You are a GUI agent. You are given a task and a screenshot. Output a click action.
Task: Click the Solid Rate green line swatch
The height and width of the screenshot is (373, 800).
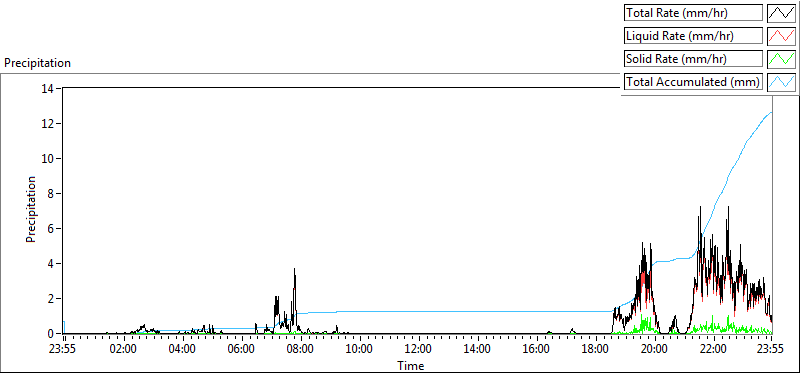click(x=782, y=59)
